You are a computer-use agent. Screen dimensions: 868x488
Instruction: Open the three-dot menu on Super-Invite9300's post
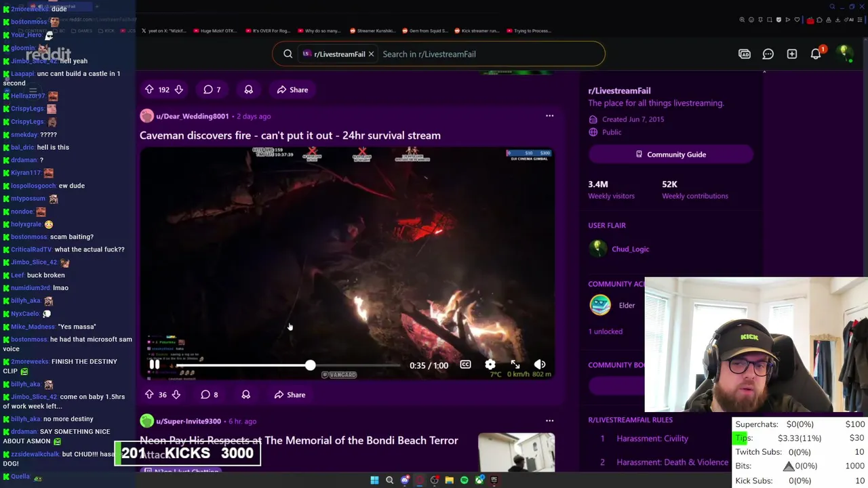549,421
